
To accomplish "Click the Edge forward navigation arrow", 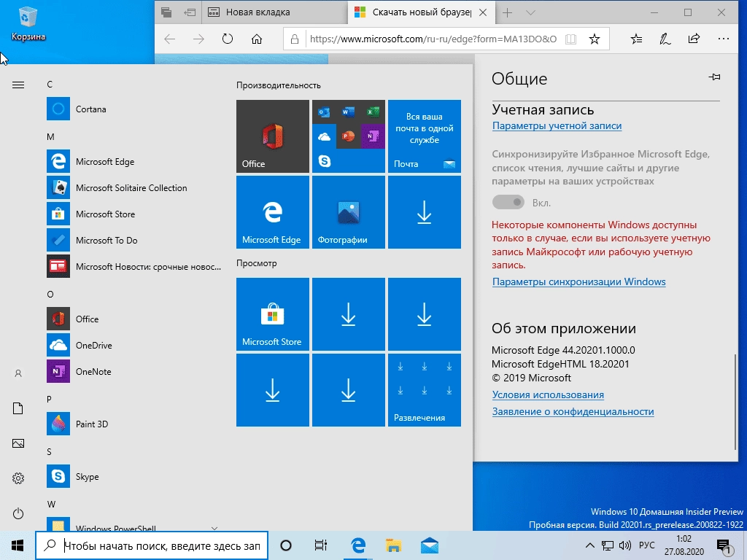I will point(198,39).
